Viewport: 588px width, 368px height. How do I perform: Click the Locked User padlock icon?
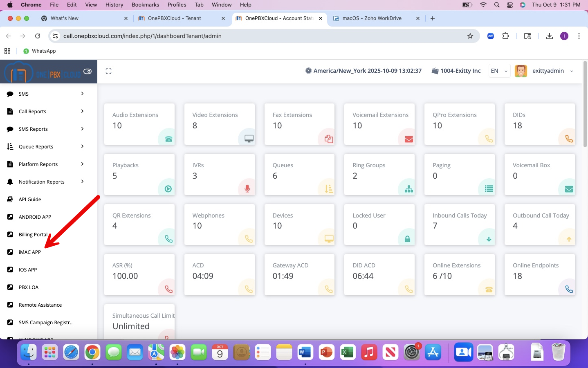407,239
